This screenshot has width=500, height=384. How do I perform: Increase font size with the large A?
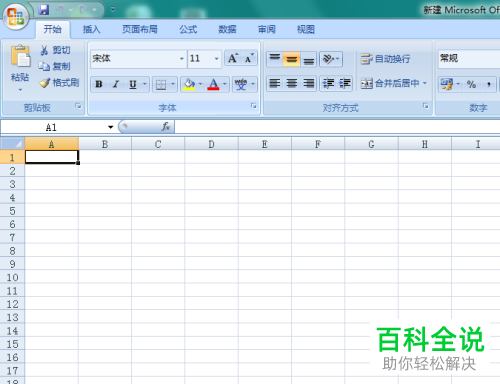(233, 58)
